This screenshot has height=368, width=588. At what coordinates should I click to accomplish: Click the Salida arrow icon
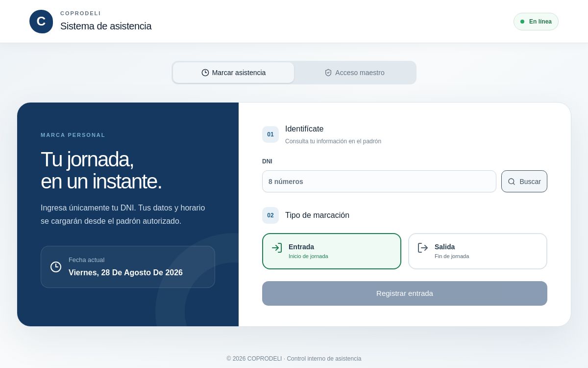pyautogui.click(x=423, y=248)
